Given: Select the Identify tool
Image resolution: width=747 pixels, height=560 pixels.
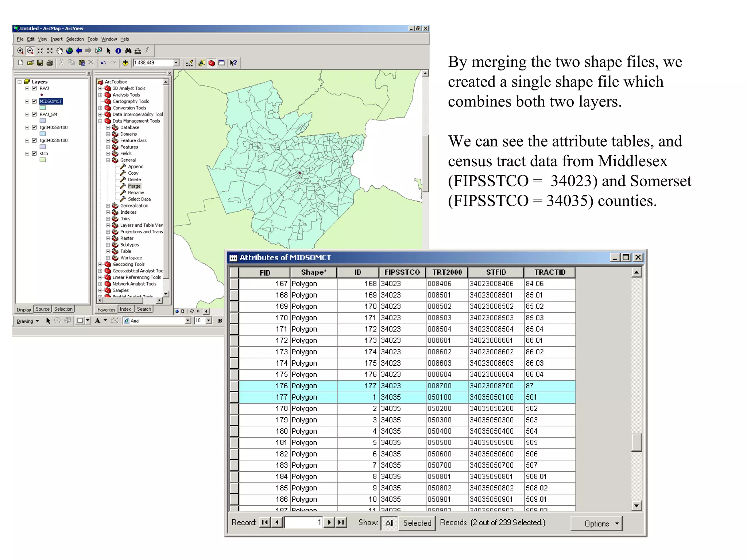Looking at the screenshot, I should point(118,51).
